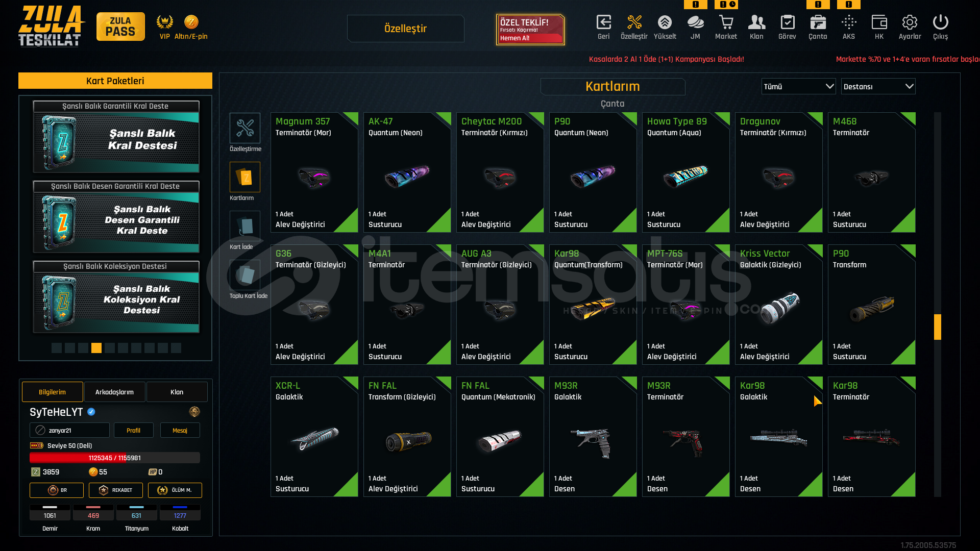The width and height of the screenshot is (980, 551).
Task: Click the Özelleştir button at the top
Action: click(x=405, y=29)
